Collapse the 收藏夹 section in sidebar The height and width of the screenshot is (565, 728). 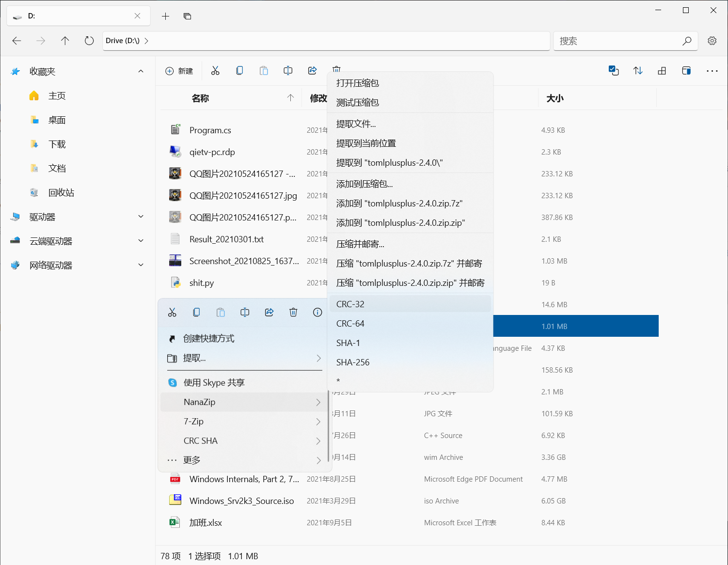[x=141, y=71]
